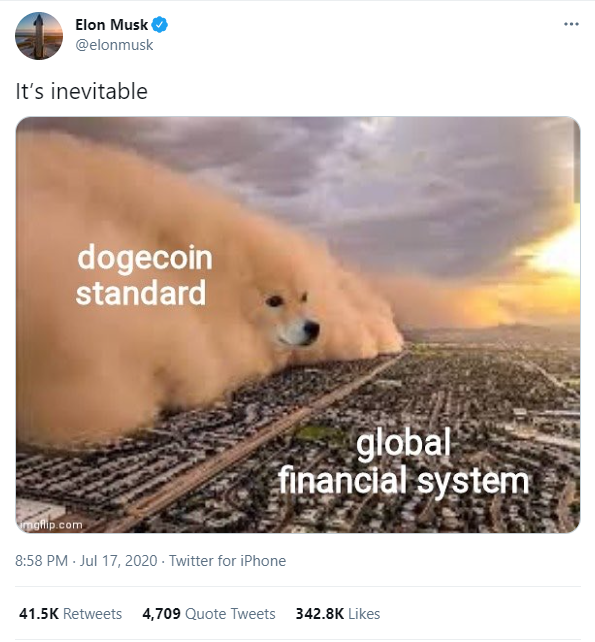The height and width of the screenshot is (642, 595).
Task: Click the Retweets label text
Action: (x=93, y=614)
